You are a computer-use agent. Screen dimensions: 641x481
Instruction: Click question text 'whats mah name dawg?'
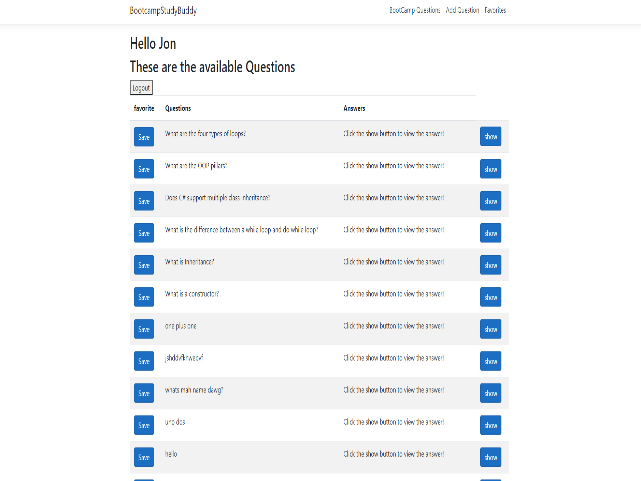194,390
